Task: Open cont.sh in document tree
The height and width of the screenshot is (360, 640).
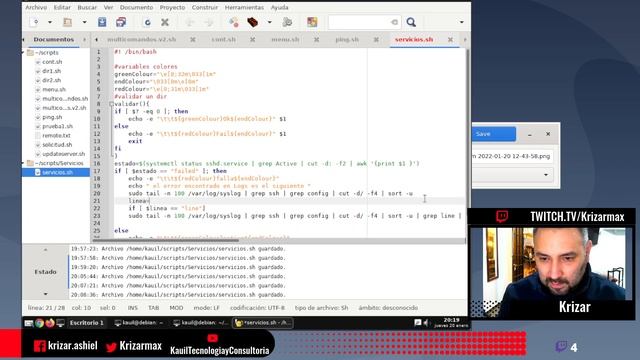Action: point(52,62)
